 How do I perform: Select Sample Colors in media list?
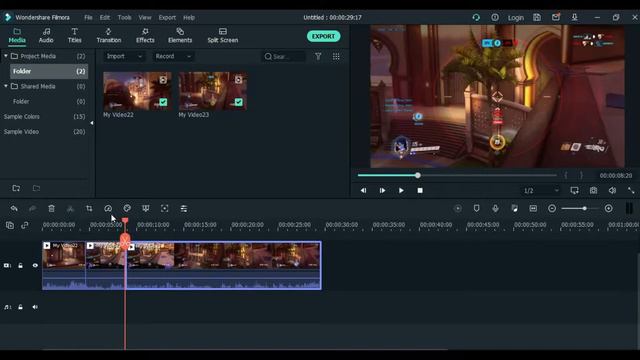click(x=22, y=117)
